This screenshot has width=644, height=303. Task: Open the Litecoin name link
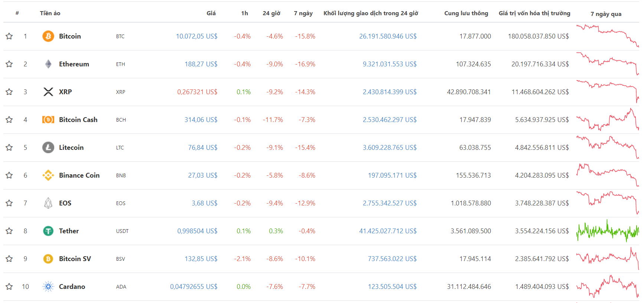click(x=71, y=148)
